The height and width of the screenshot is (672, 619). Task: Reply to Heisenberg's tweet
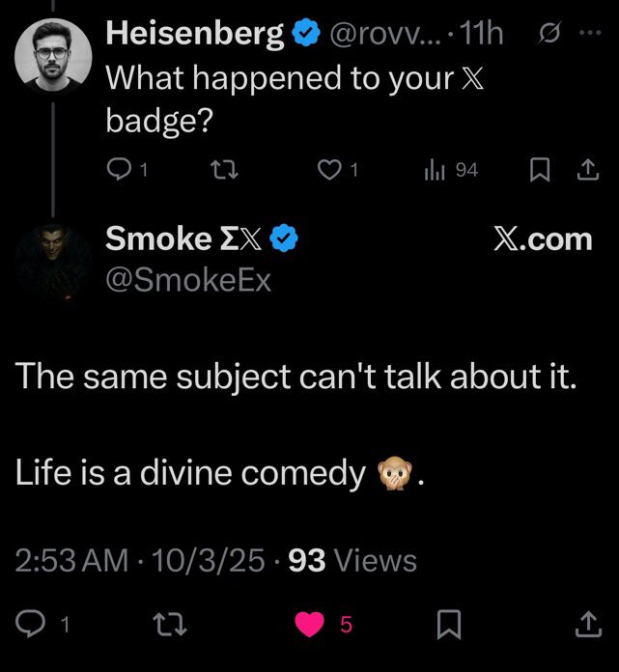pyautogui.click(x=118, y=171)
